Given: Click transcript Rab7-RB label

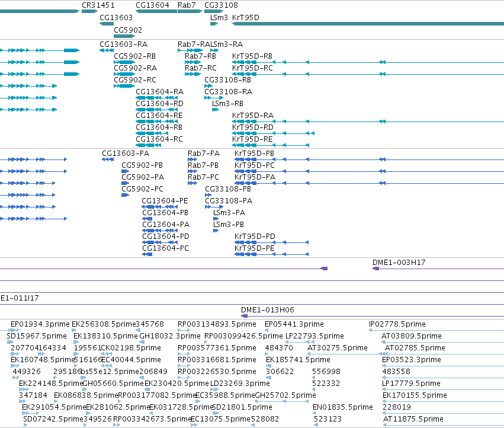Looking at the screenshot, I should click(x=200, y=56).
